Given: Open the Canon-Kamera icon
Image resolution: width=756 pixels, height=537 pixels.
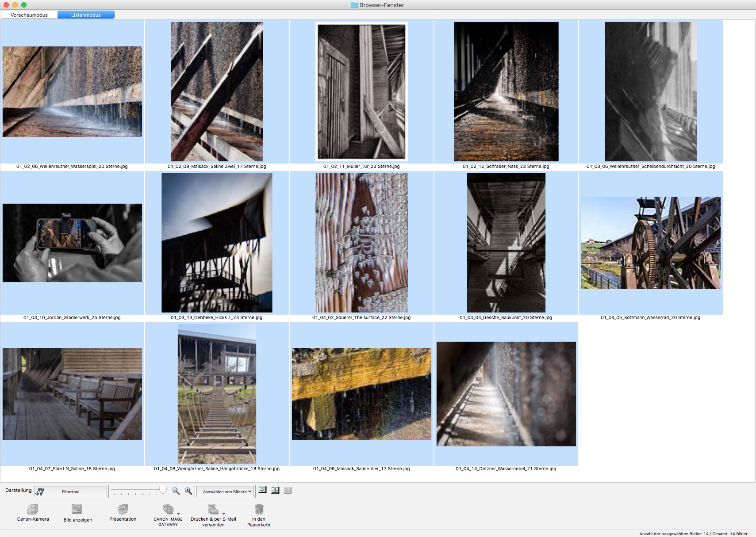Looking at the screenshot, I should [33, 510].
